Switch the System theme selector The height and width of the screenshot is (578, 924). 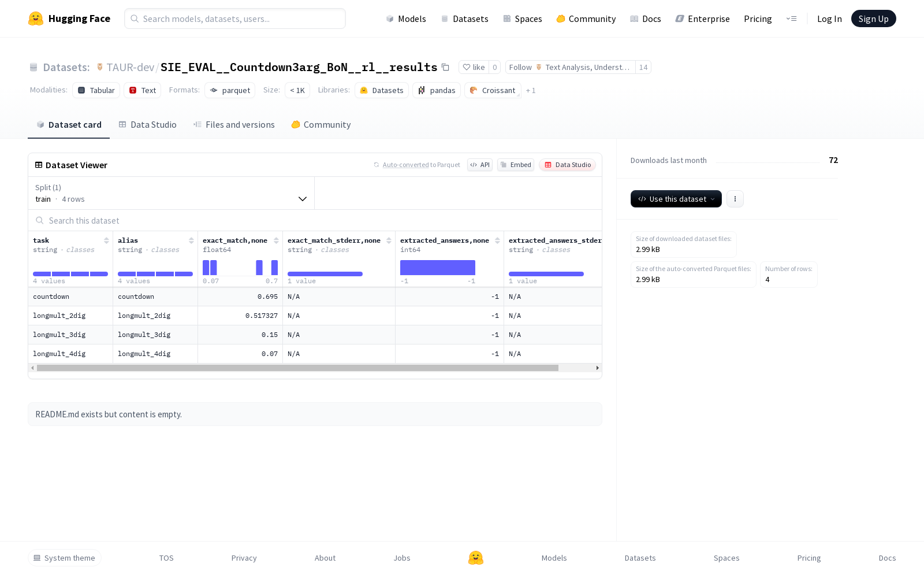64,558
